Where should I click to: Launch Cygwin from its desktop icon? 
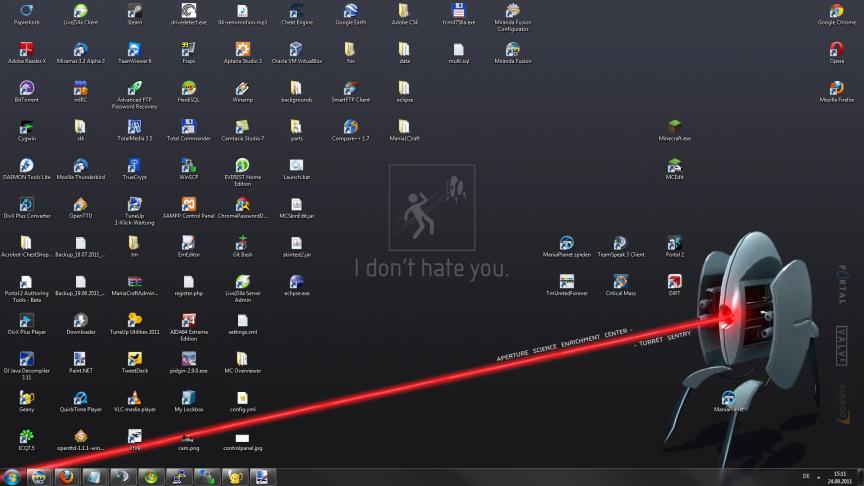26,131
